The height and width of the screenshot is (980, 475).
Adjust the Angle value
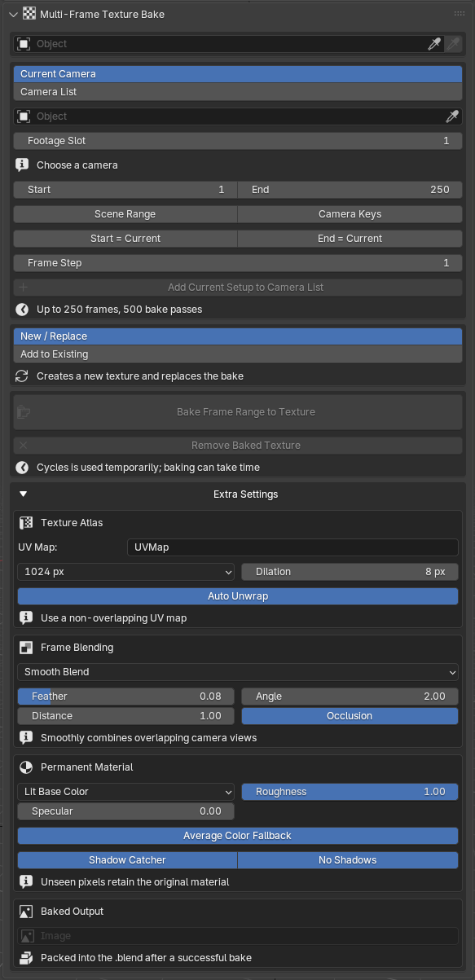[350, 697]
